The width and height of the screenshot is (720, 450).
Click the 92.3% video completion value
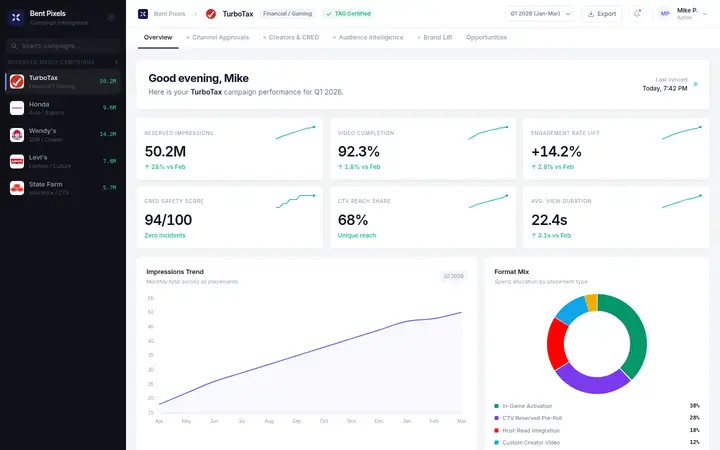(x=359, y=151)
